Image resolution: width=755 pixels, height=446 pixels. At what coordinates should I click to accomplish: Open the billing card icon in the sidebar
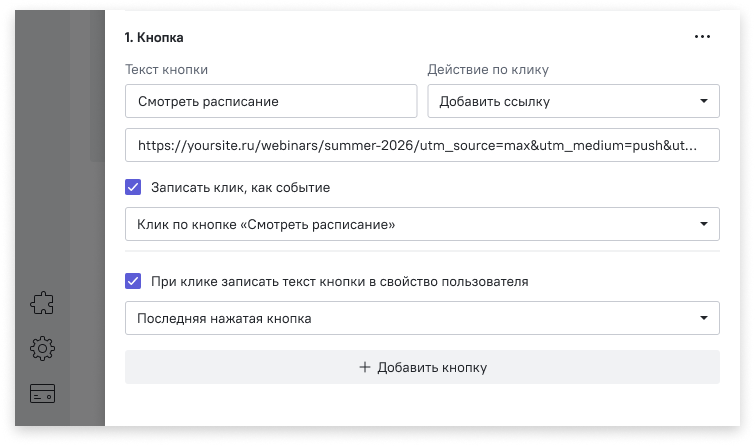pos(42,394)
